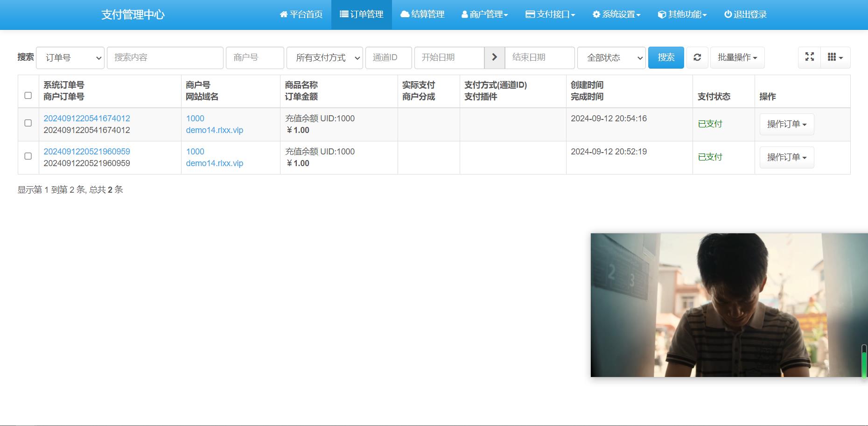Image resolution: width=868 pixels, height=426 pixels.
Task: Open the 订单管理 tab
Action: tap(362, 14)
